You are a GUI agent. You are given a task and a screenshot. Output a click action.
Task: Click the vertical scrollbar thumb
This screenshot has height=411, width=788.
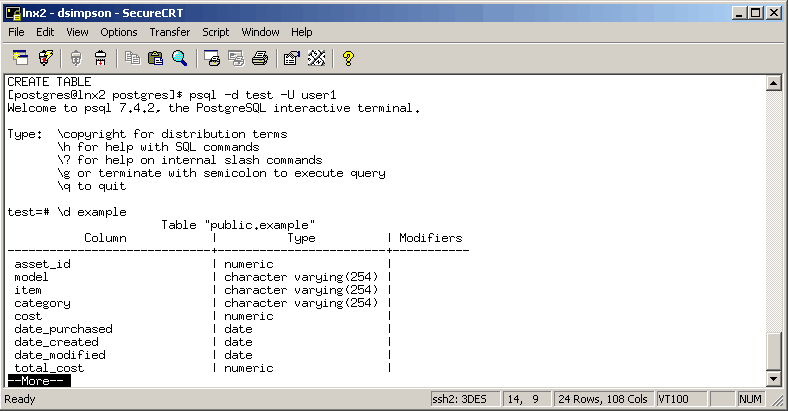point(772,351)
